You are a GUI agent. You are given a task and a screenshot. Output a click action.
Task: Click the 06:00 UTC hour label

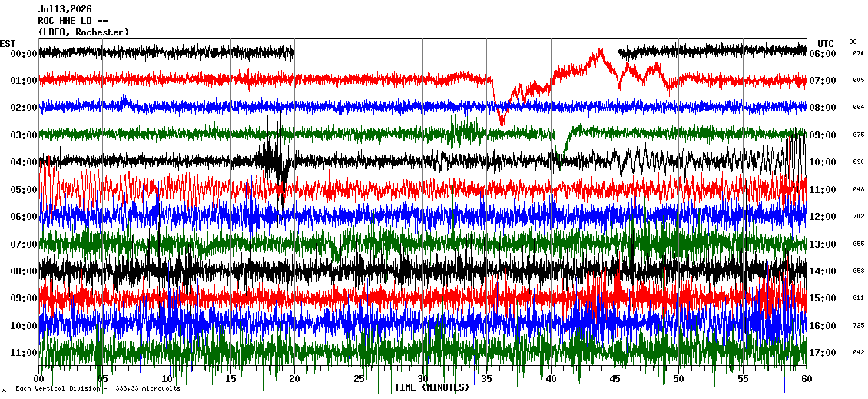pyautogui.click(x=823, y=54)
